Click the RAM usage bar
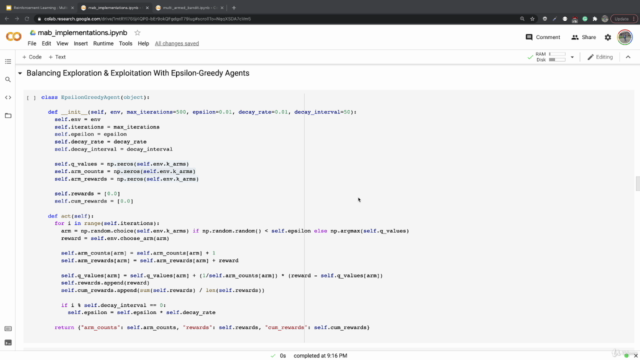The image size is (640, 360). tap(557, 54)
